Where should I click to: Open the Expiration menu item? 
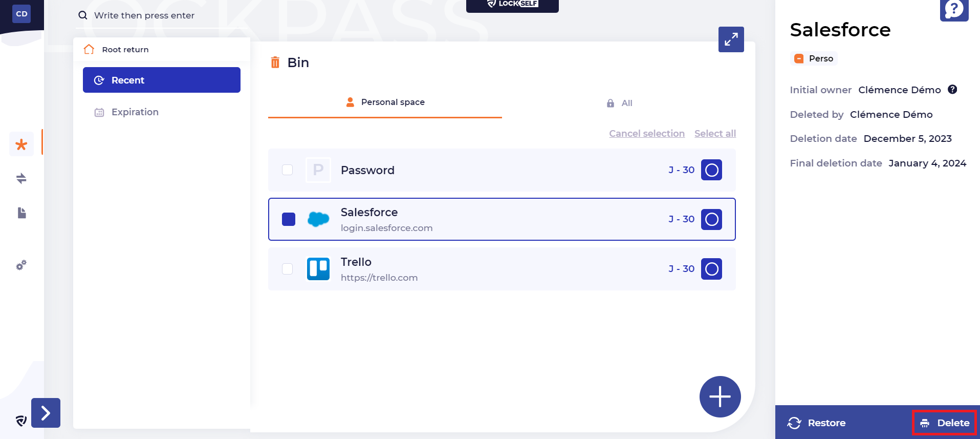(x=135, y=112)
